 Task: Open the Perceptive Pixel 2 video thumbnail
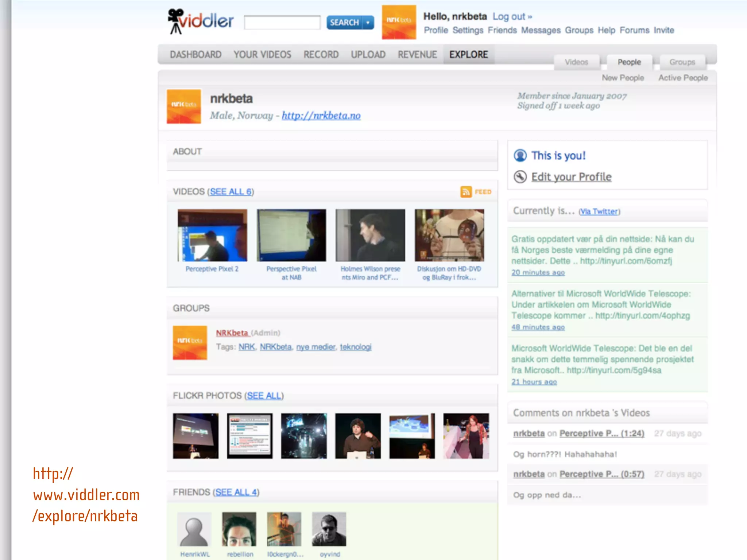212,235
